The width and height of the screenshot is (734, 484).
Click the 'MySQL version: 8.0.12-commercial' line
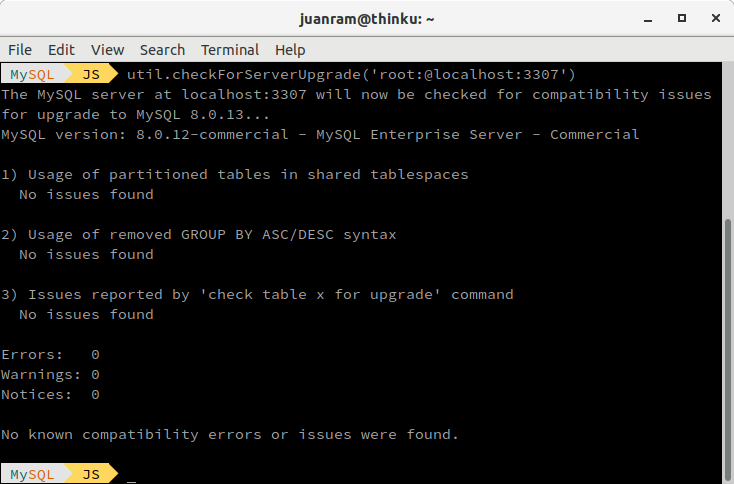tap(320, 135)
